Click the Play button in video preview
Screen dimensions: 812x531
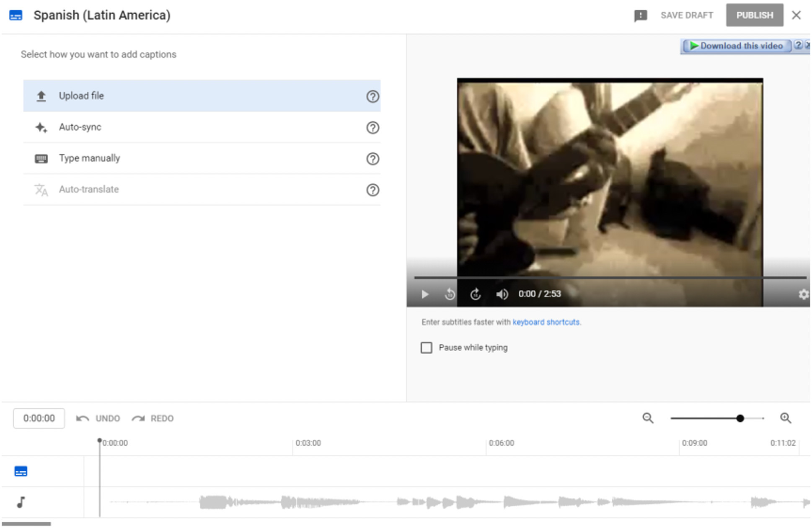426,294
